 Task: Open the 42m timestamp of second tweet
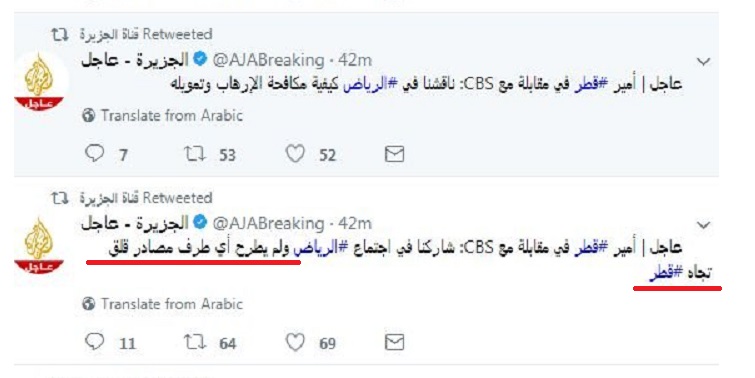pos(355,223)
